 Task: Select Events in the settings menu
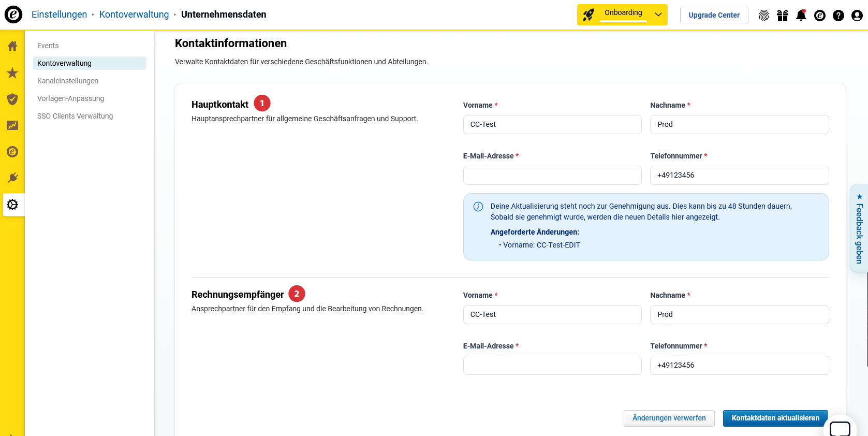[48, 46]
